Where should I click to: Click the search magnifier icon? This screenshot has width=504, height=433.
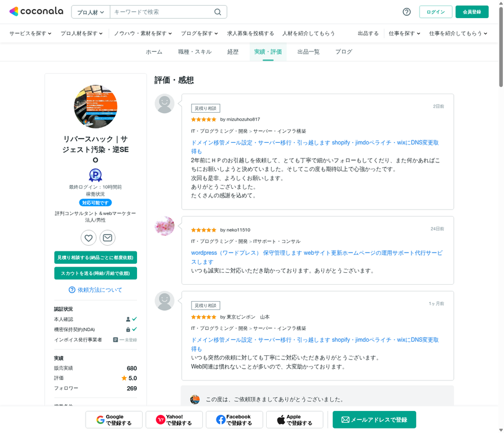218,11
